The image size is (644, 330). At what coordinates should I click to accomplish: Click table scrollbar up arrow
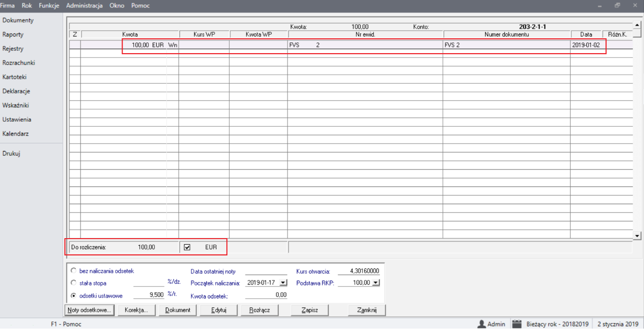(x=637, y=25)
